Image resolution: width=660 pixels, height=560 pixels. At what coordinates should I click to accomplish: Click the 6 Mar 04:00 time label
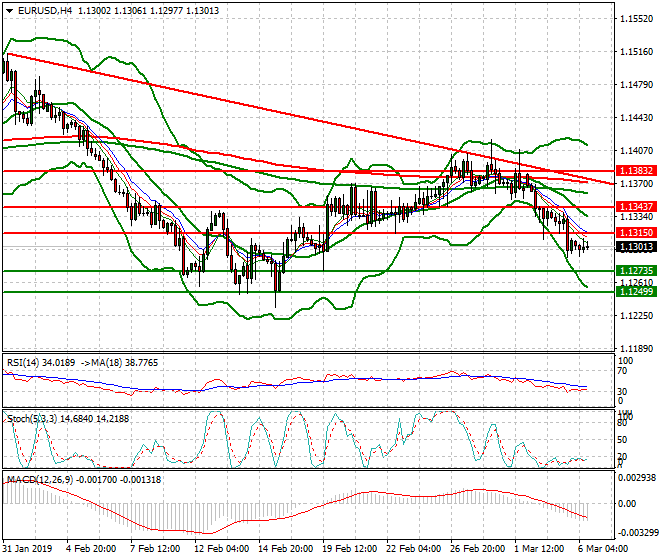click(x=603, y=549)
